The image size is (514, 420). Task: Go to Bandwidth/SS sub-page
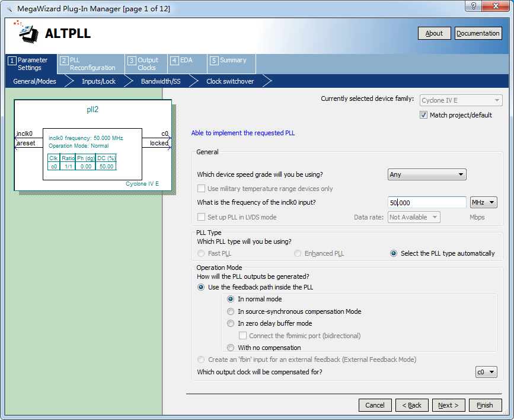[161, 81]
